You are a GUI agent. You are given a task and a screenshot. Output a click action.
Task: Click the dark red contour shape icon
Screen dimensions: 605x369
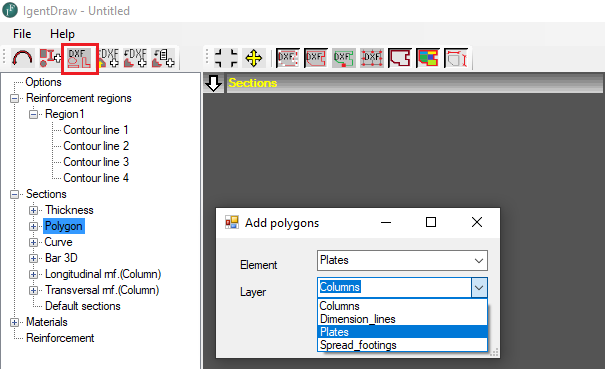[399, 58]
